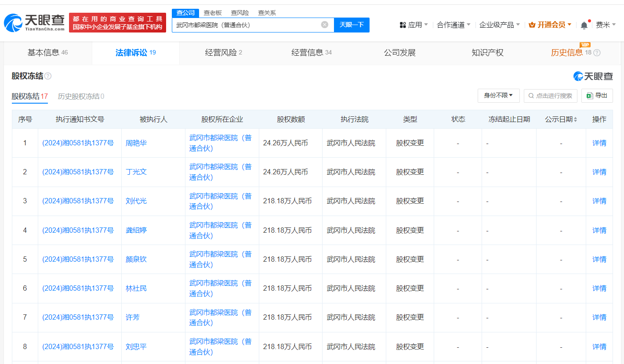This screenshot has width=624, height=364.
Task: Open 详情 for 周艳华 row
Action: coord(599,143)
